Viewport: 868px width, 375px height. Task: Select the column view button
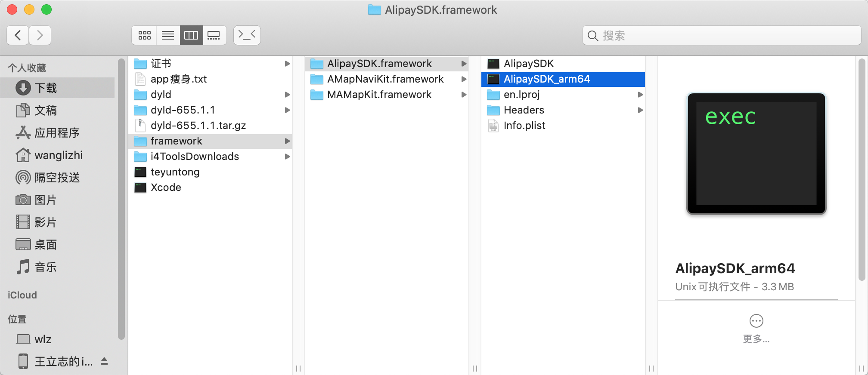click(x=191, y=35)
